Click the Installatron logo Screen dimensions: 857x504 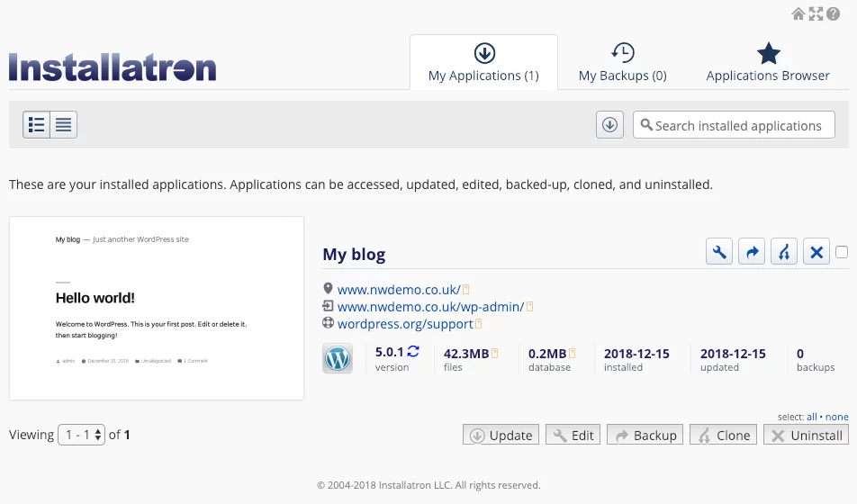113,67
